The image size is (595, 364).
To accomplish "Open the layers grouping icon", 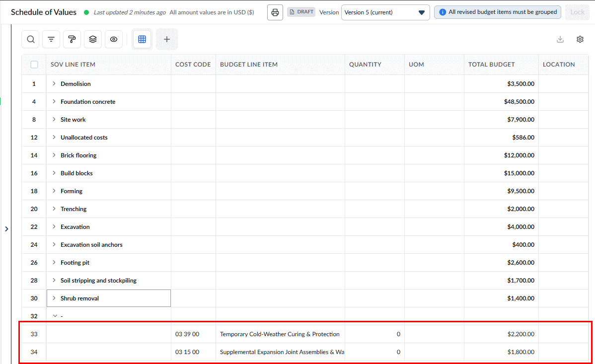I will [92, 39].
